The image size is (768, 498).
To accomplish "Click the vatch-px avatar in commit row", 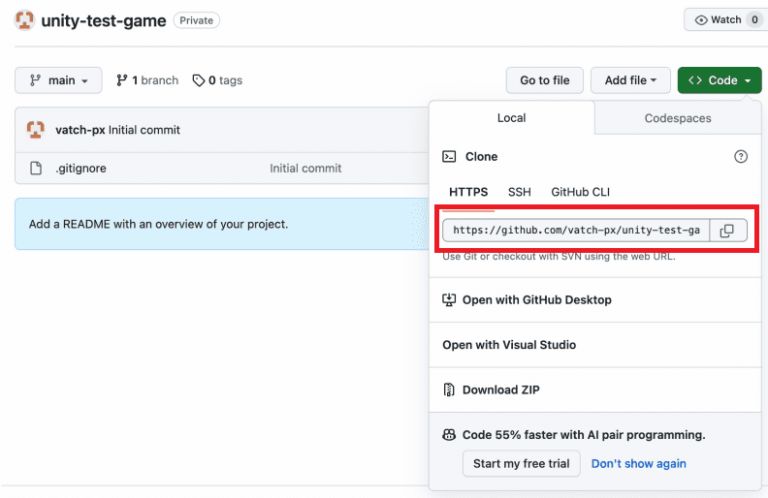I will coord(35,130).
